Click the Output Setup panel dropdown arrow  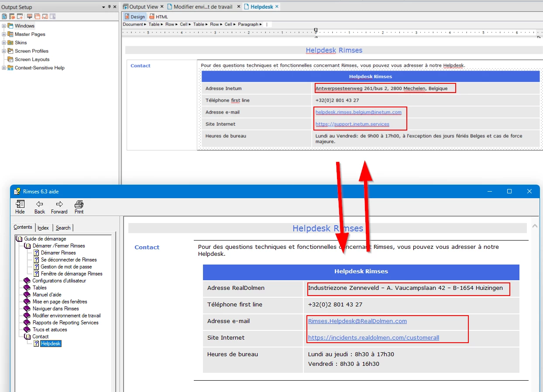point(103,7)
